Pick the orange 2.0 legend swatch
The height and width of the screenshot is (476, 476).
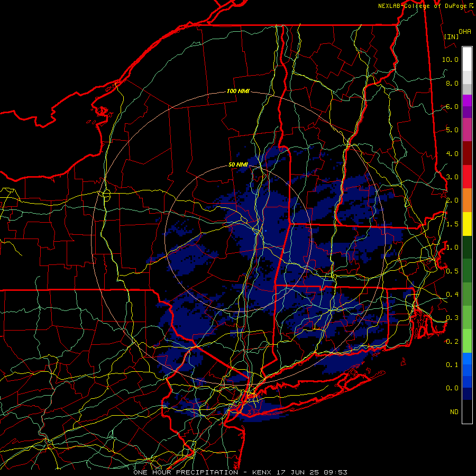coord(467,200)
